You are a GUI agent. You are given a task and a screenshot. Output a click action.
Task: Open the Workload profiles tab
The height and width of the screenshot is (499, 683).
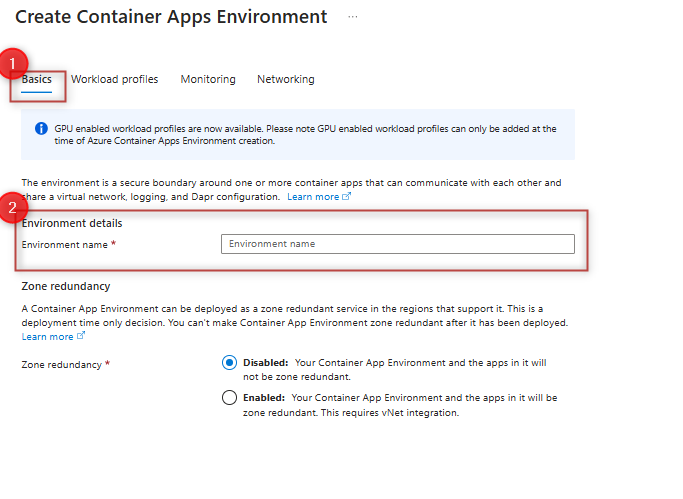114,79
